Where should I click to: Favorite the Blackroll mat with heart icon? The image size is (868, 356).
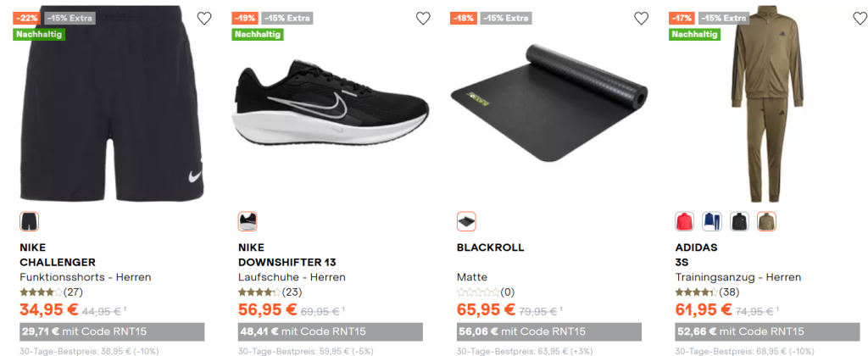coord(642,19)
